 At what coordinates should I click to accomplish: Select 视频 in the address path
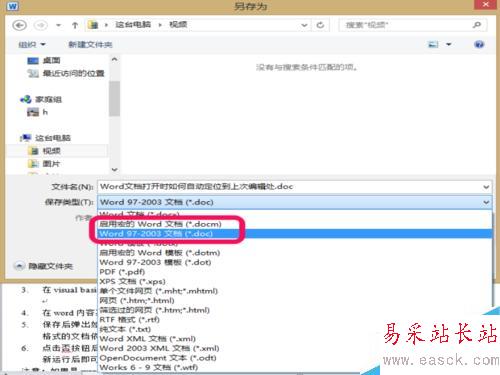click(178, 24)
